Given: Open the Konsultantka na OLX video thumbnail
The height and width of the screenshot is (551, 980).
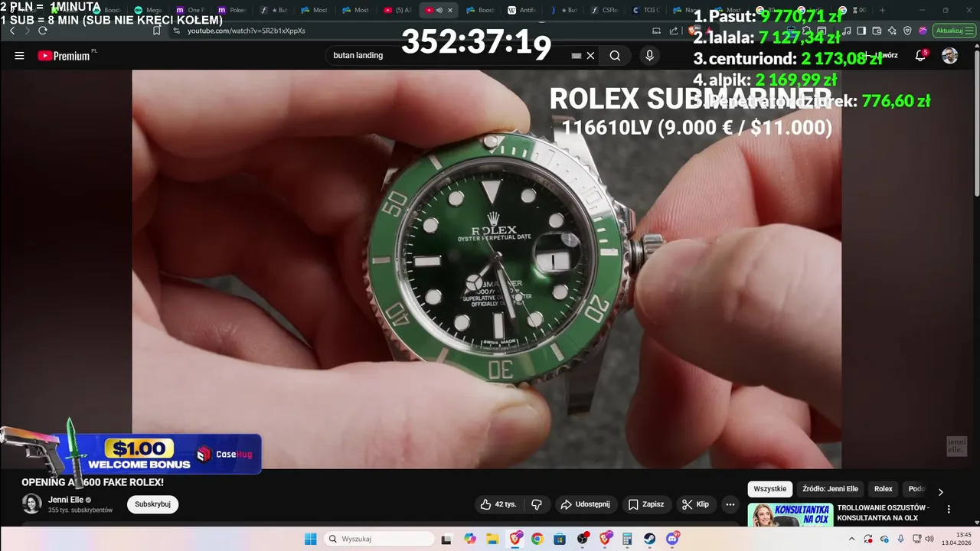Looking at the screenshot, I should click(x=789, y=515).
